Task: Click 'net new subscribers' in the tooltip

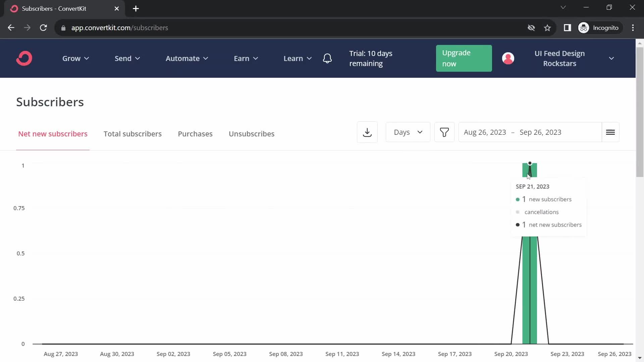Action: point(555,225)
